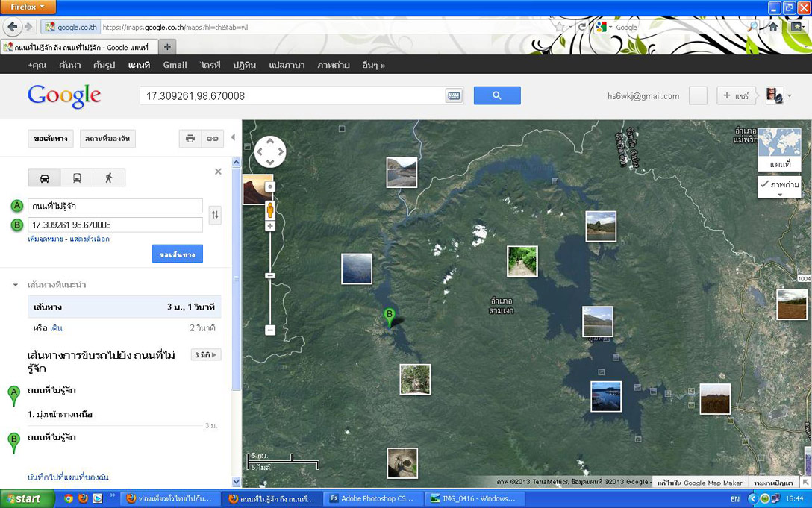Select the driving directions car icon

[44, 178]
